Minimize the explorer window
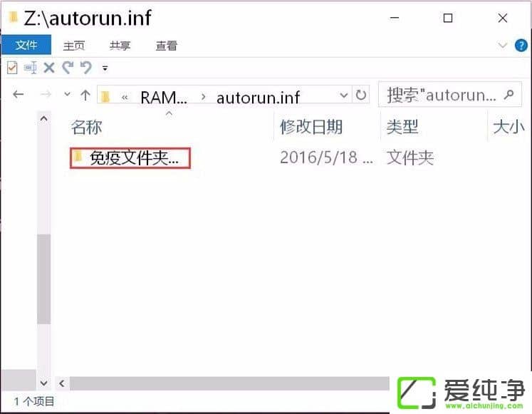Image resolution: width=532 pixels, height=414 pixels. click(395, 18)
